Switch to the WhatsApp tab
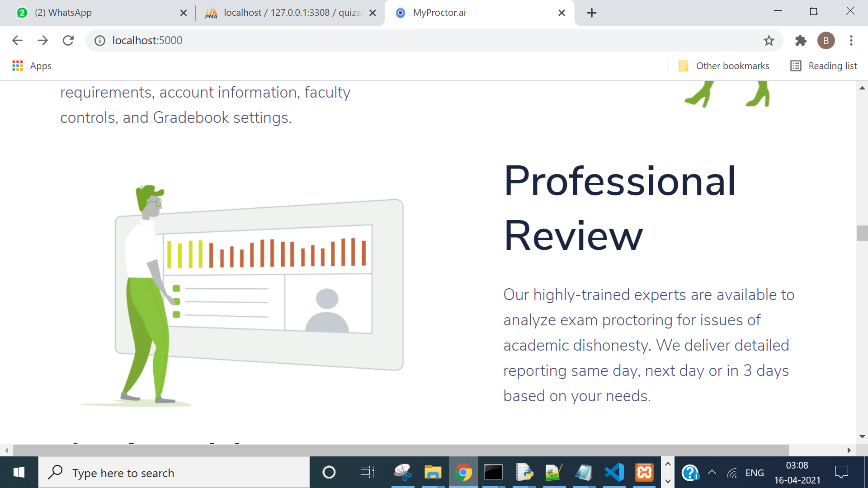This screenshot has width=868, height=488. (63, 13)
